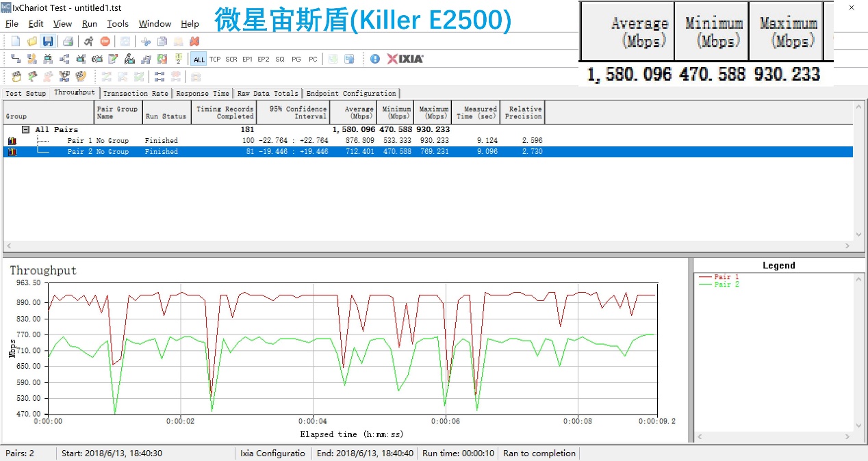The image size is (868, 461).
Task: Open the Tools menu
Action: (118, 23)
